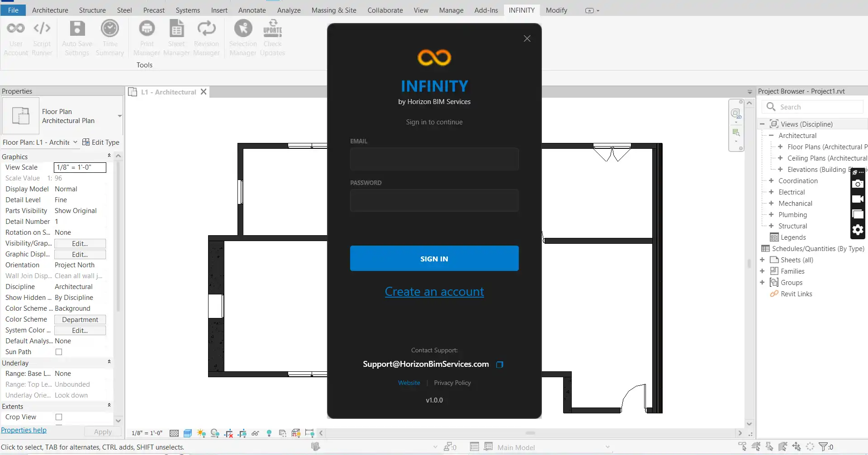The width and height of the screenshot is (868, 455).
Task: Expand the Floor Plans category in Project Browser
Action: click(781, 147)
